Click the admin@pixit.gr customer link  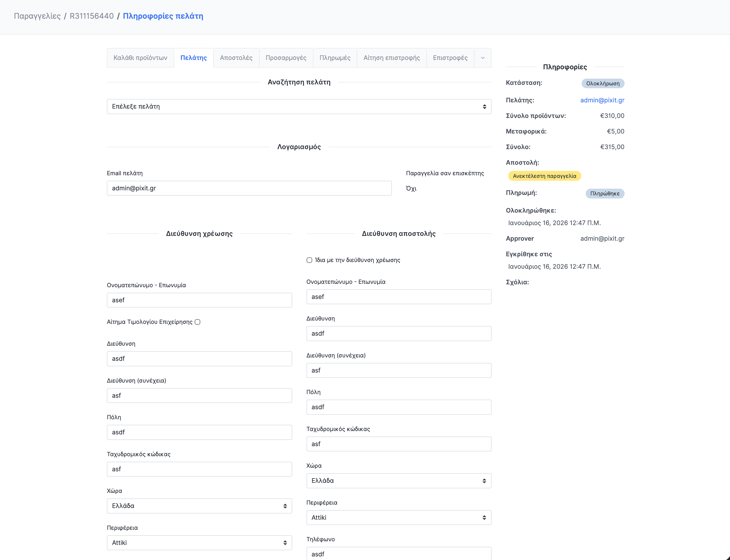[602, 100]
